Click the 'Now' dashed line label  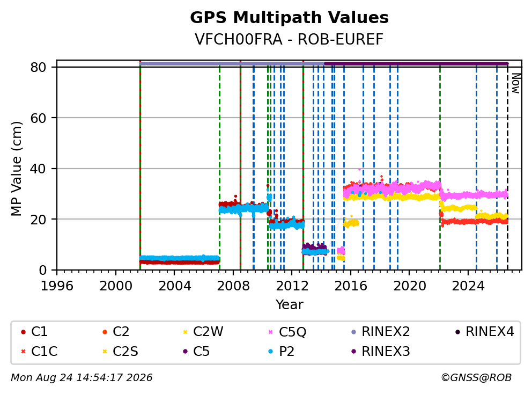coord(516,83)
